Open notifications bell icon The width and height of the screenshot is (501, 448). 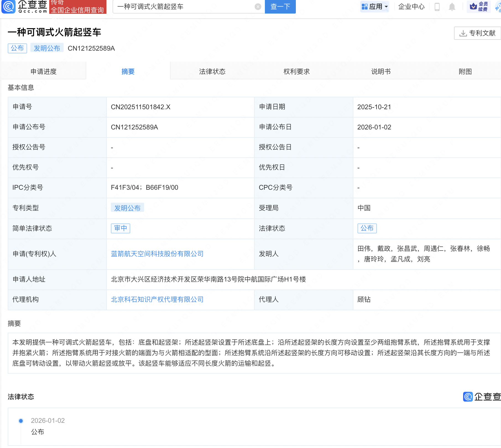pos(452,7)
